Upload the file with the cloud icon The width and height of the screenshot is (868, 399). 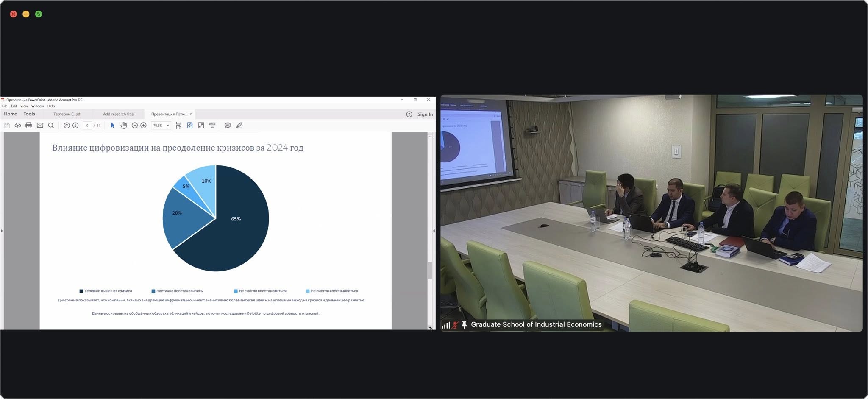coord(18,126)
